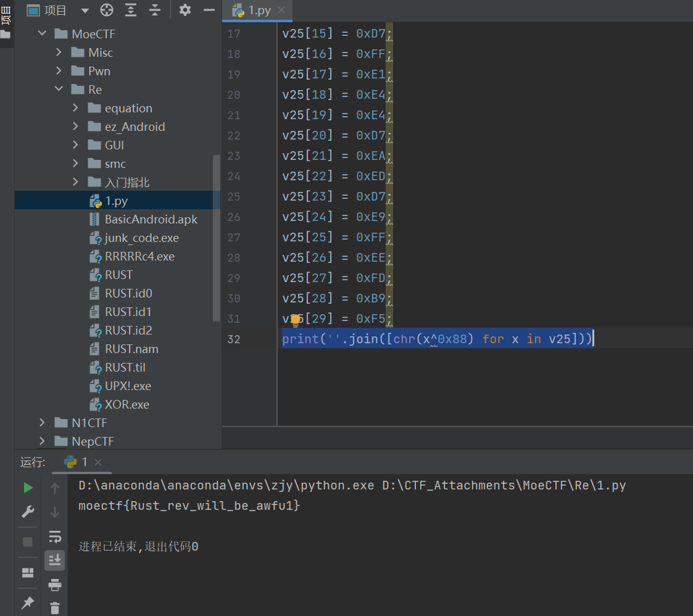Click the expand all icon in project toolbar
693x616 pixels.
(x=131, y=10)
